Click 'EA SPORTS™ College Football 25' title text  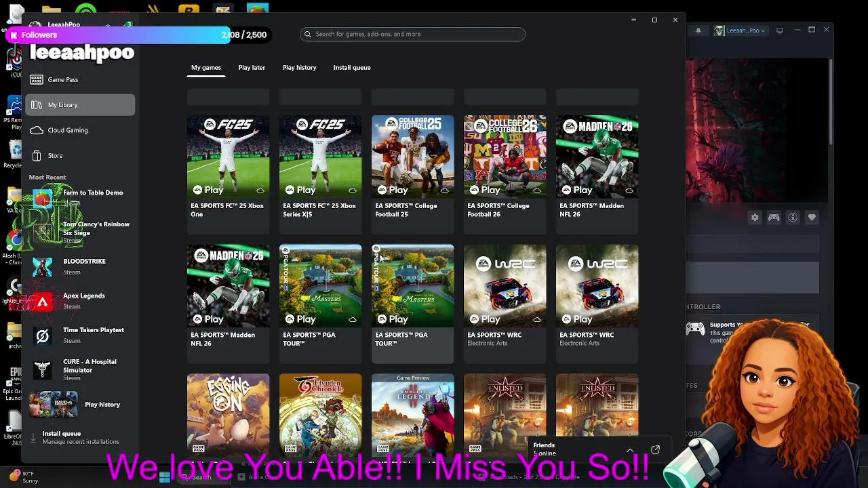pyautogui.click(x=406, y=210)
